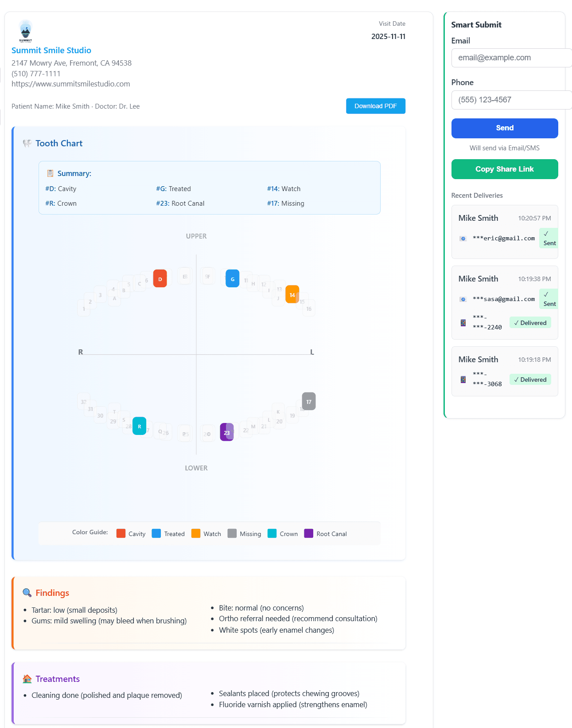Click the Ortho referral needed finding
This screenshot has width=572, height=728.
(298, 618)
